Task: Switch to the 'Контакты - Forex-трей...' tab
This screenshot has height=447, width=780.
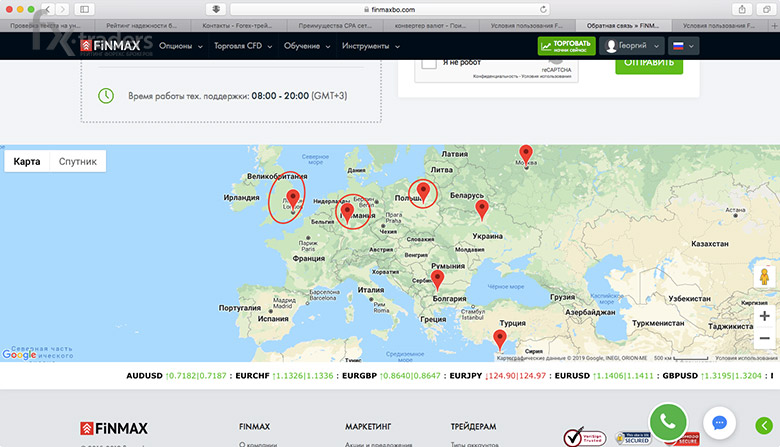Action: [x=239, y=25]
